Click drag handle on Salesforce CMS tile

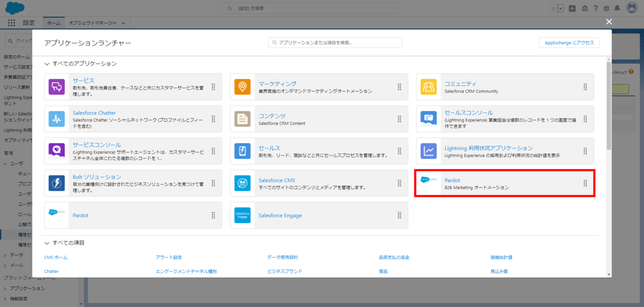[399, 183]
